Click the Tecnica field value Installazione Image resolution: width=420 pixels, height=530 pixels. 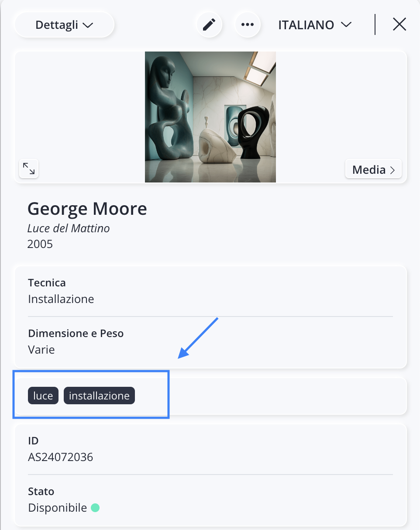click(61, 299)
